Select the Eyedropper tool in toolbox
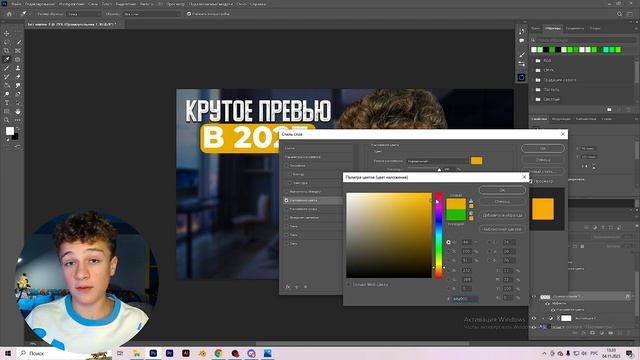Screen dimensions: 640x360 pyautogui.click(x=7, y=59)
